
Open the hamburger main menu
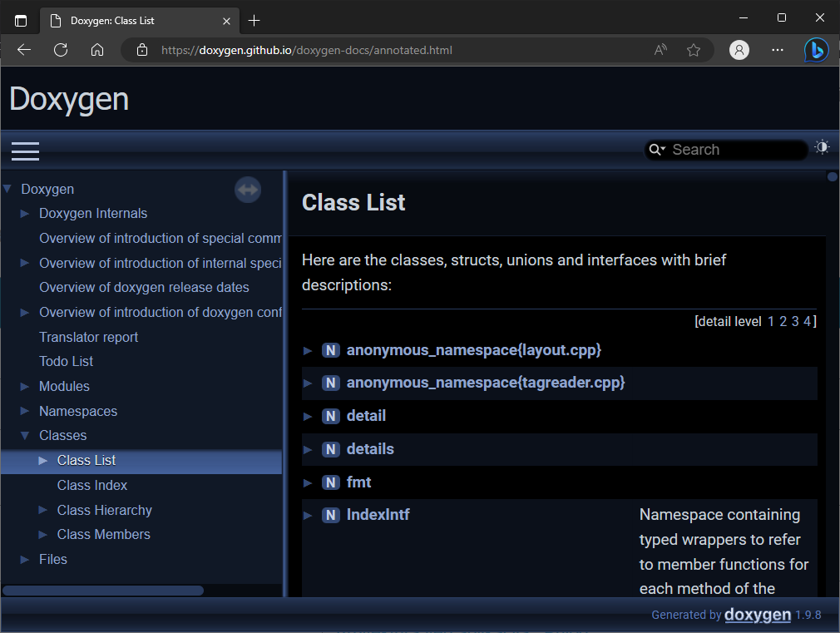pyautogui.click(x=25, y=151)
